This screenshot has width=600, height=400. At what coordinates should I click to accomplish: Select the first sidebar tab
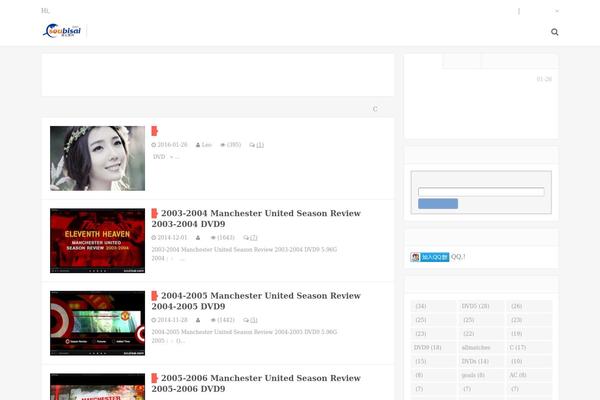(x=423, y=61)
